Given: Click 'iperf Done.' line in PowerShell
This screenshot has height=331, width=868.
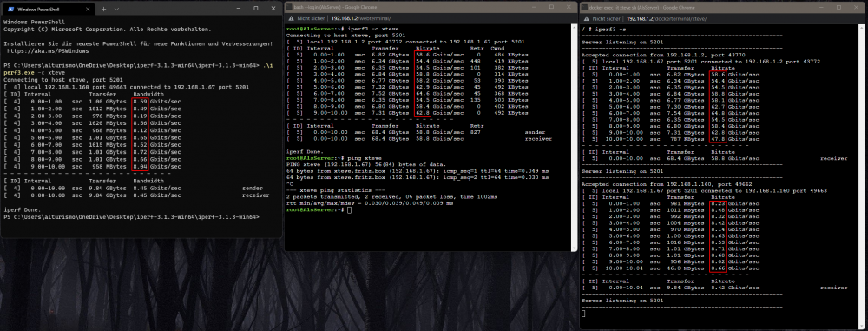Looking at the screenshot, I should pyautogui.click(x=23, y=209).
